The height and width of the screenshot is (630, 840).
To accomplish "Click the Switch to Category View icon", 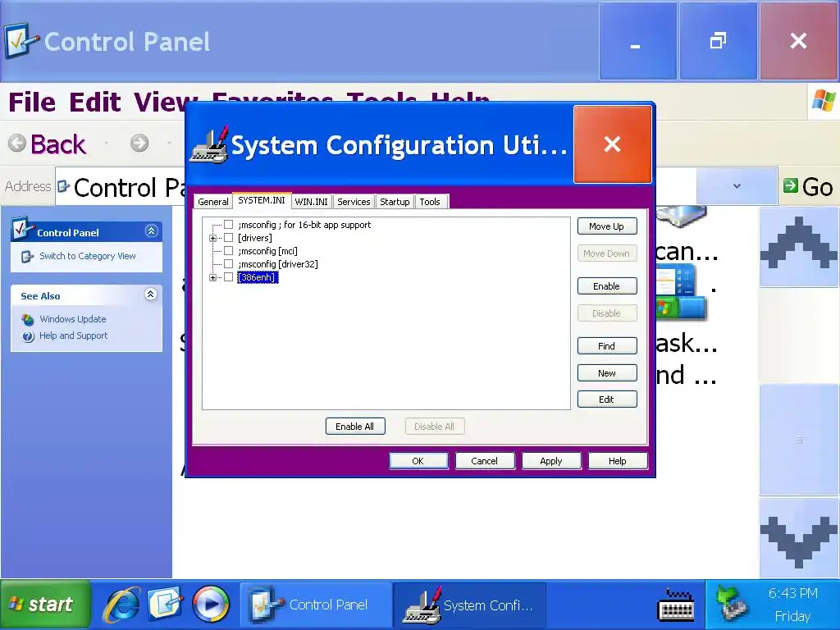I will [27, 257].
